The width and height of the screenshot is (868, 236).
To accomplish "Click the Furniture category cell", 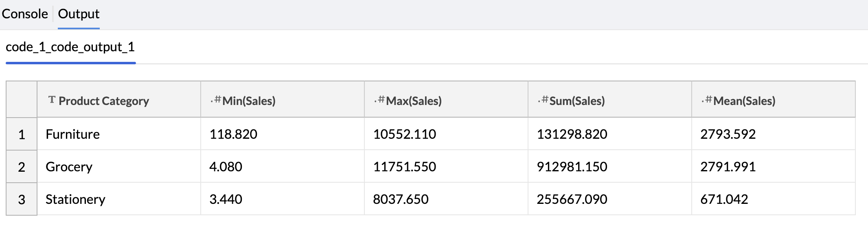I will (x=73, y=134).
